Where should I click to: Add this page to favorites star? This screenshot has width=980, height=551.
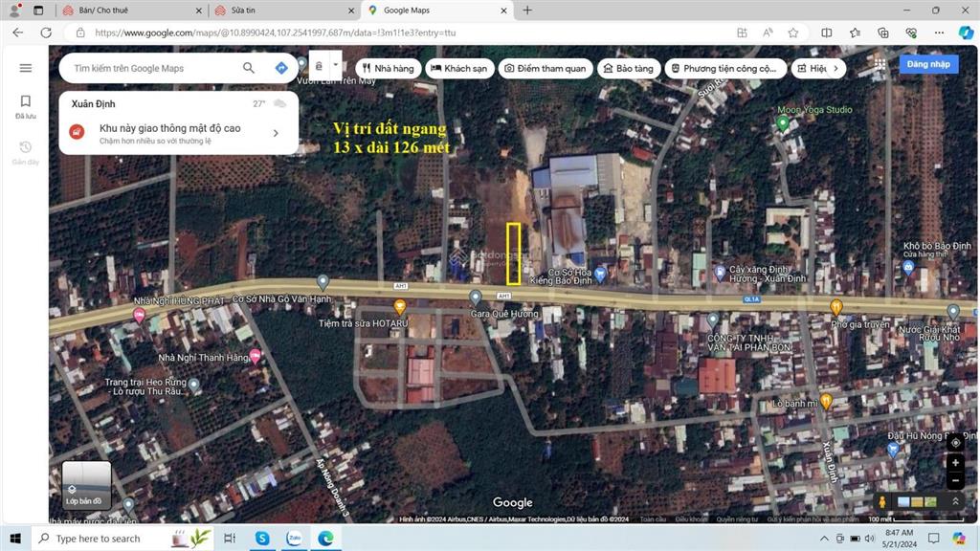[x=793, y=33]
